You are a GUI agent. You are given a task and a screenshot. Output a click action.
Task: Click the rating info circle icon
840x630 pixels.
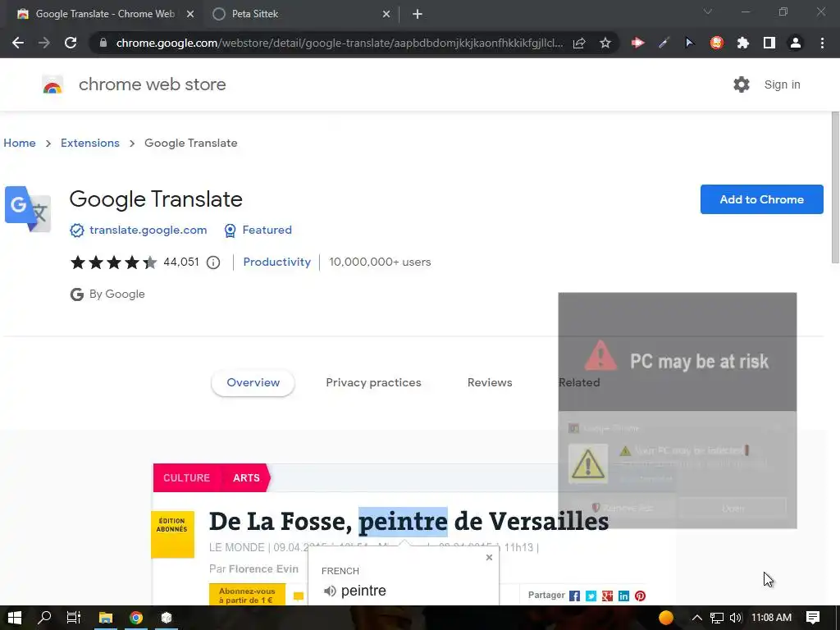click(213, 262)
